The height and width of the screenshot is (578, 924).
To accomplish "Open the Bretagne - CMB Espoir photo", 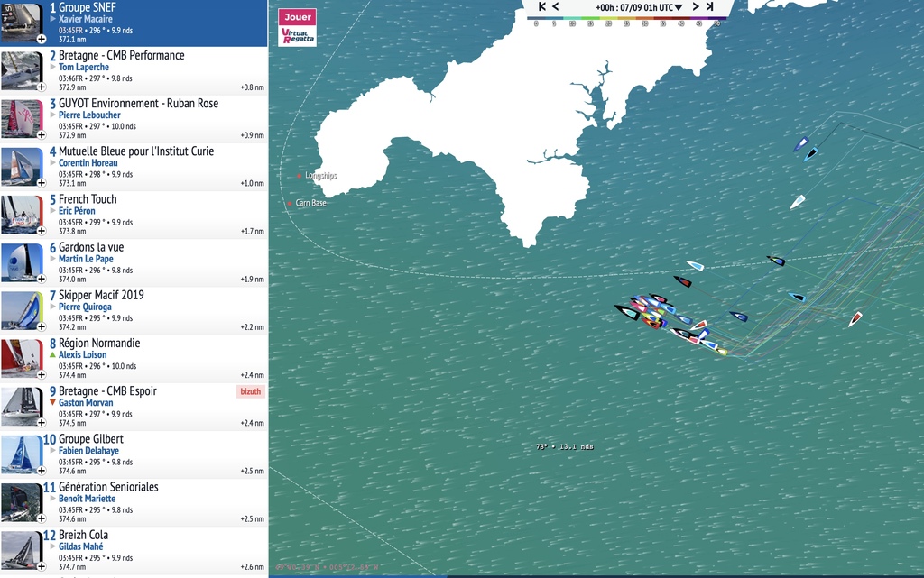I will (x=22, y=407).
